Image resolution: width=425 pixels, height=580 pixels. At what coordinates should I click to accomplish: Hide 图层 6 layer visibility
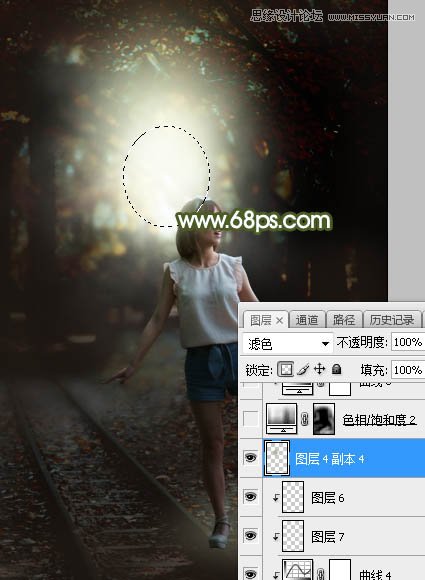[x=250, y=496]
